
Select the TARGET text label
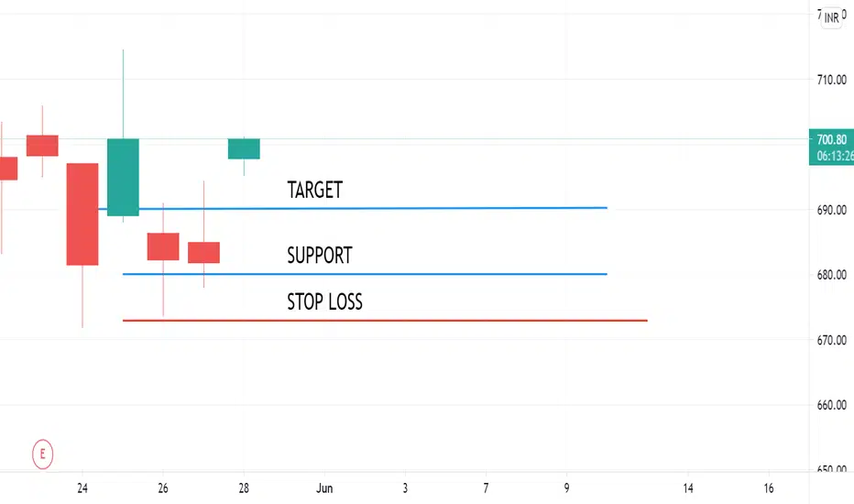pyautogui.click(x=315, y=191)
